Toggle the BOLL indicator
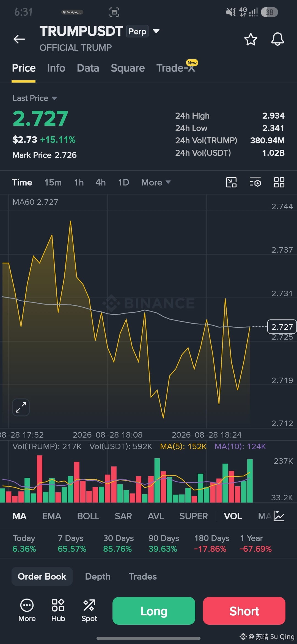Screen dimensions: 297x644 point(88,516)
